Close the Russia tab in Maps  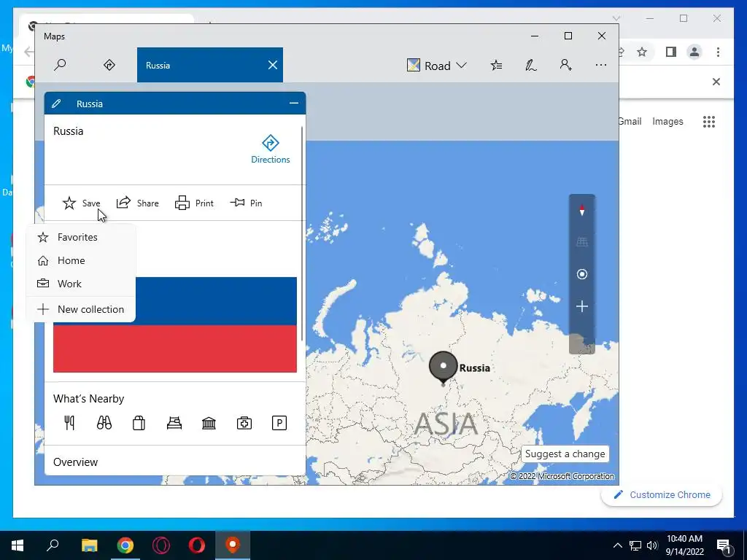(273, 65)
